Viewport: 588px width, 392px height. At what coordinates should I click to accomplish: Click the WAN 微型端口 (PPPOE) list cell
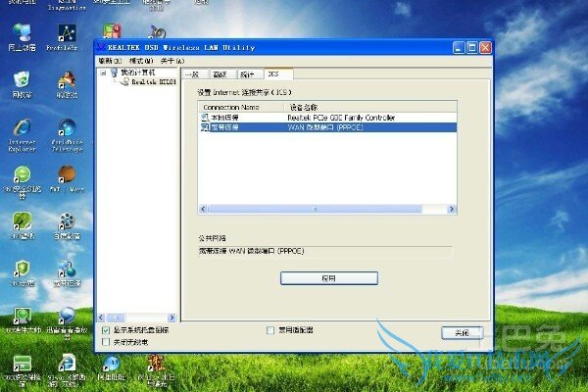pyautogui.click(x=325, y=127)
